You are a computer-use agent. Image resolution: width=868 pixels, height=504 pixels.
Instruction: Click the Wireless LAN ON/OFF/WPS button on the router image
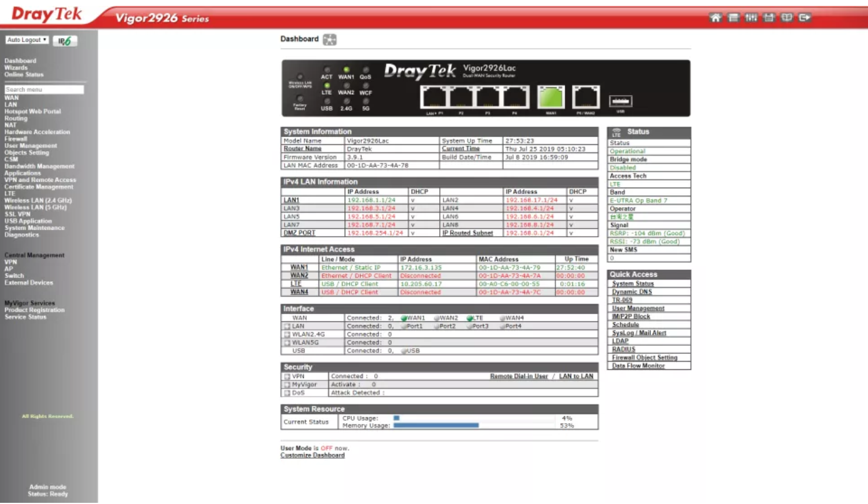(x=300, y=77)
